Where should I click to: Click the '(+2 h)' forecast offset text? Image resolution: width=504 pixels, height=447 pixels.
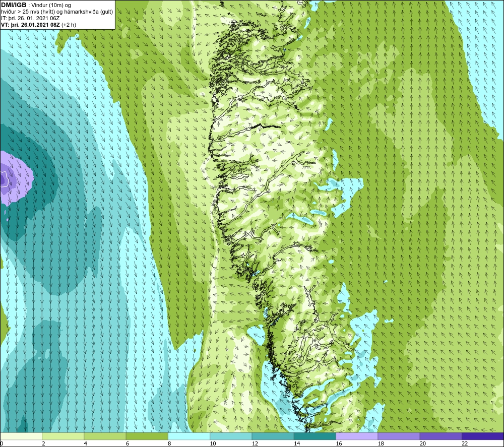coord(69,25)
